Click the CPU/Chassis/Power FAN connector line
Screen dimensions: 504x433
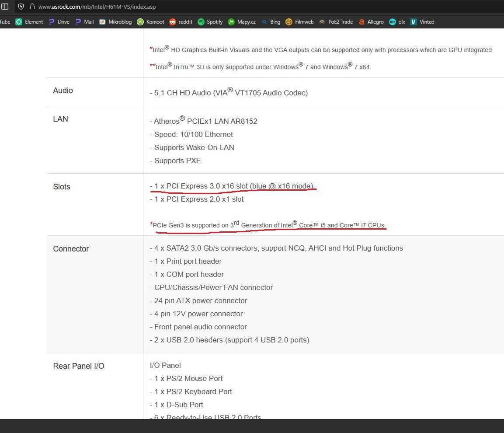click(211, 288)
